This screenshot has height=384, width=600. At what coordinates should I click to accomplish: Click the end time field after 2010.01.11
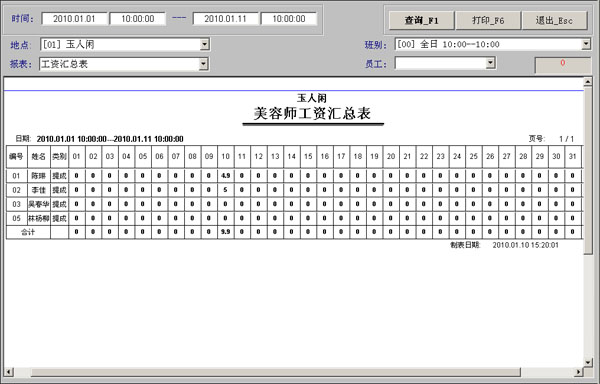pyautogui.click(x=289, y=19)
